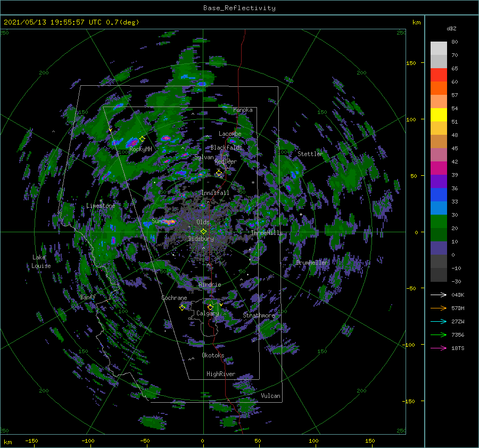This screenshot has width=479, height=448.
Task: Click the magenta 18TS arrow icon
Action: pos(439,348)
